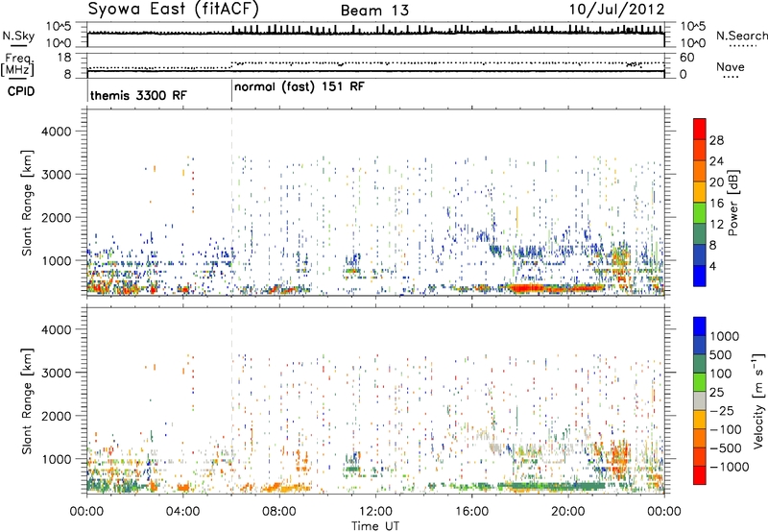Pick the red bottom Velocity colorbar segment
768x532 pixels.
click(700, 475)
